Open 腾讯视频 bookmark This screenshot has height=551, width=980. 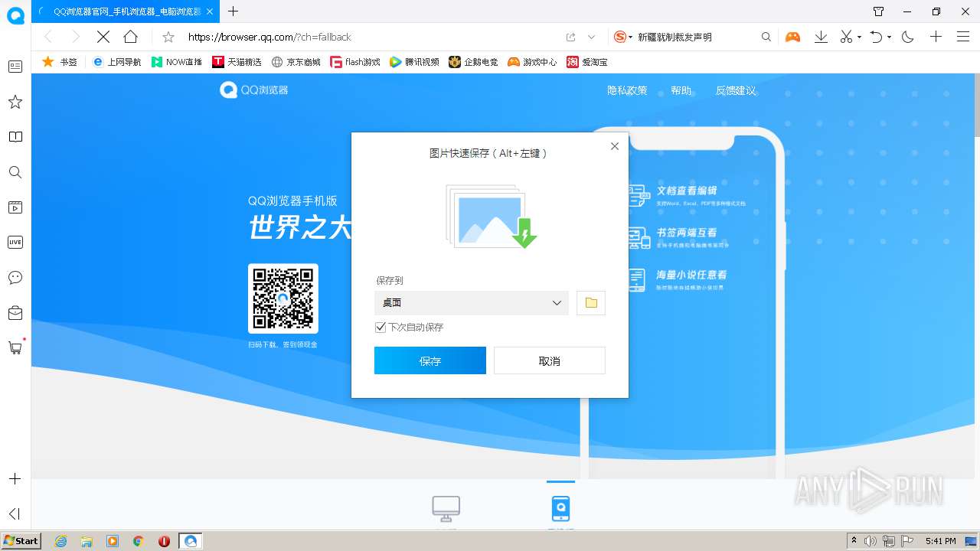pos(414,62)
